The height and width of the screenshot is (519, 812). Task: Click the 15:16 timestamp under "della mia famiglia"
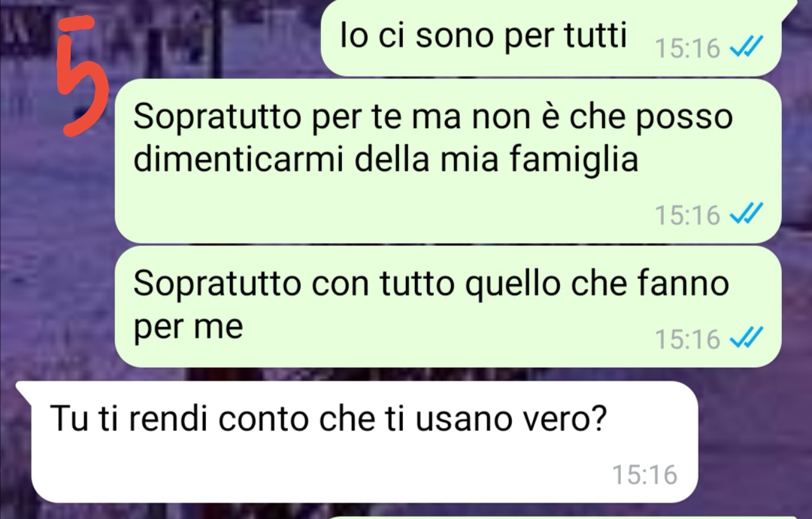(x=688, y=214)
